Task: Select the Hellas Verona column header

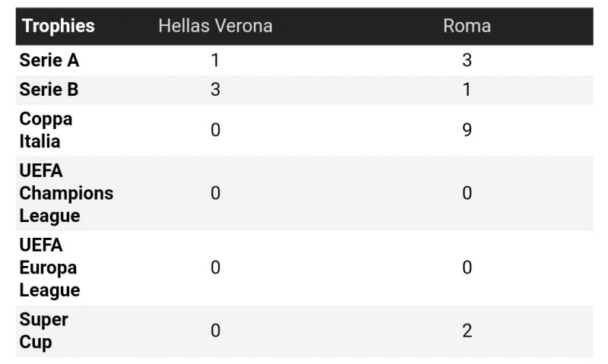Action: tap(215, 26)
